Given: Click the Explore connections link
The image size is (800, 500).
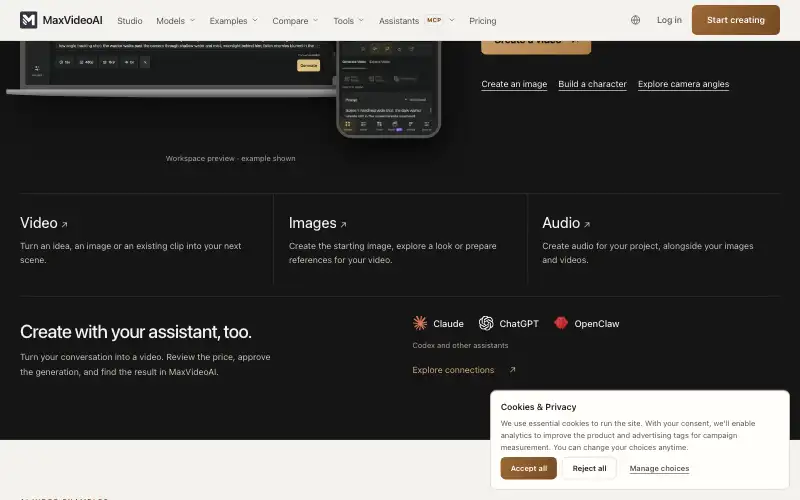Looking at the screenshot, I should pos(453,370).
